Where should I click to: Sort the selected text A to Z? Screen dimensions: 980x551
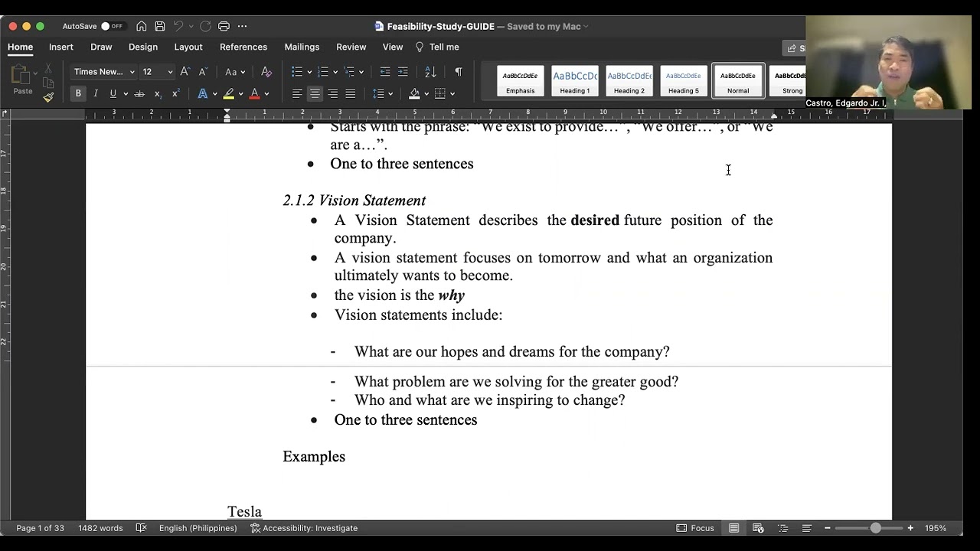(x=430, y=71)
